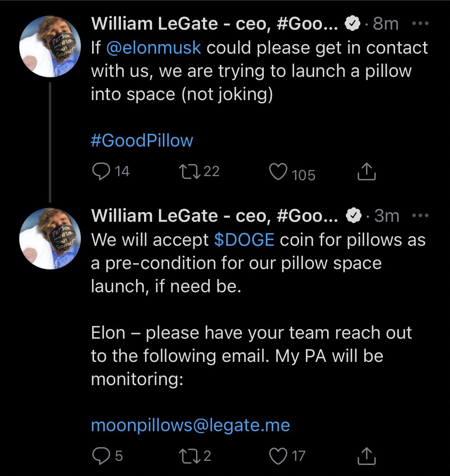This screenshot has height=476, width=450.
Task: Reply to the $DOGE coin tweet
Action: point(101,456)
